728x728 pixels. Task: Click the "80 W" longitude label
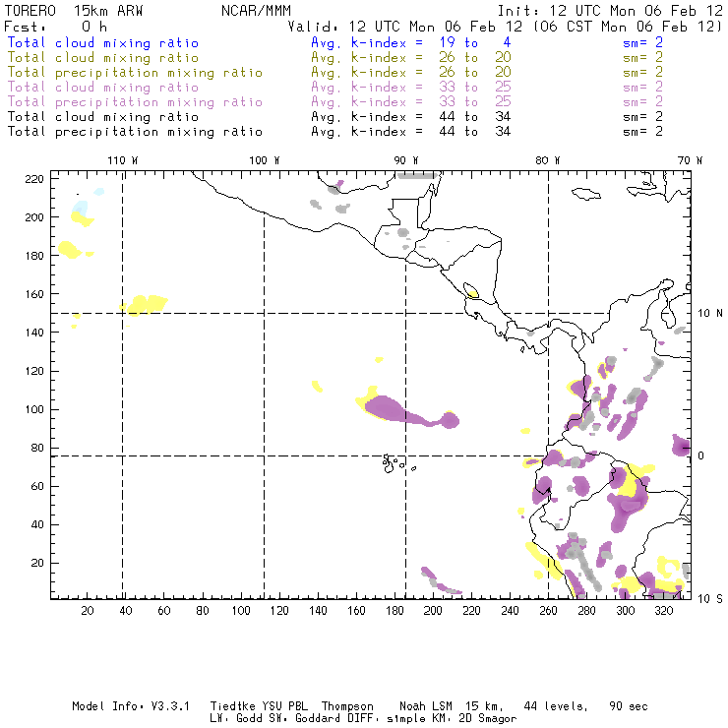click(x=548, y=160)
